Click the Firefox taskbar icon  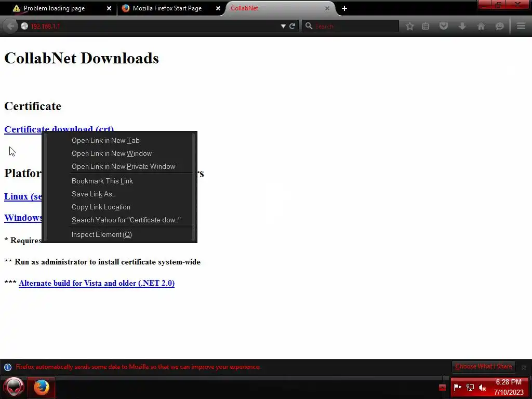42,387
